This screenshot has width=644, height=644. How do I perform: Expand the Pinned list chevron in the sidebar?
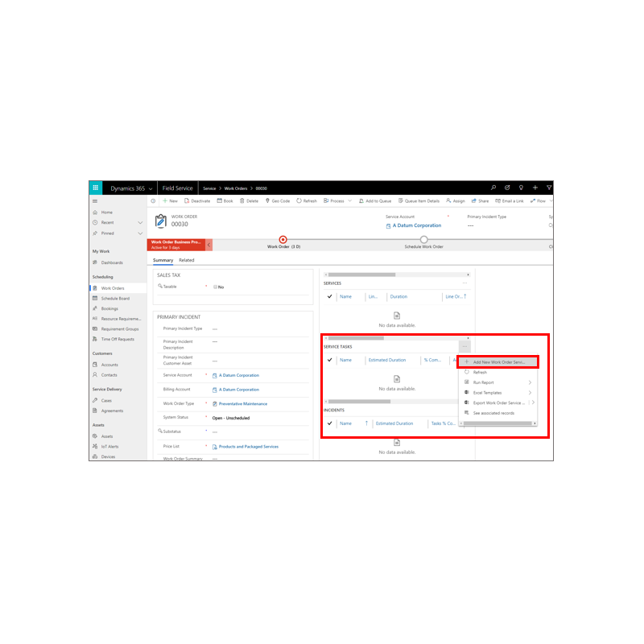140,233
